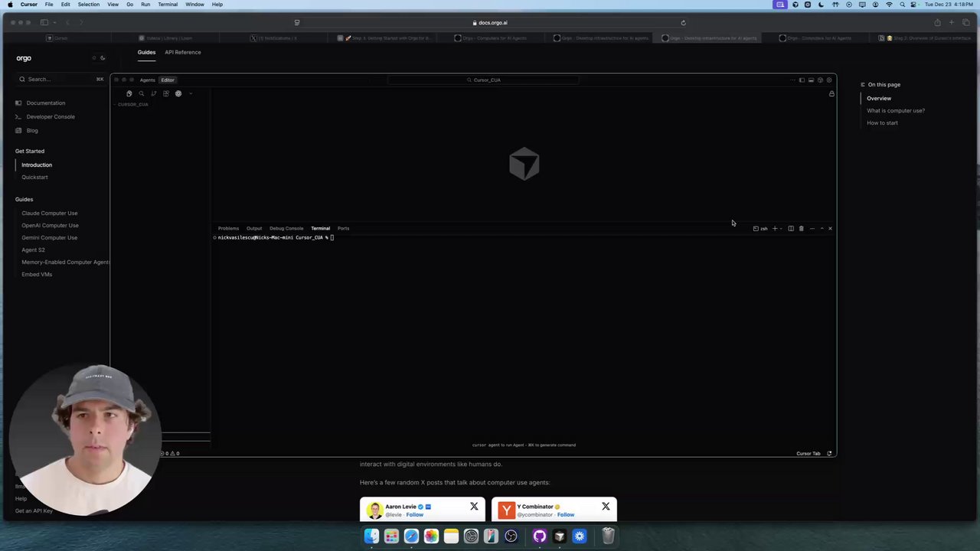980x551 pixels.
Task: Click the Orgo docs search field
Action: (x=61, y=79)
